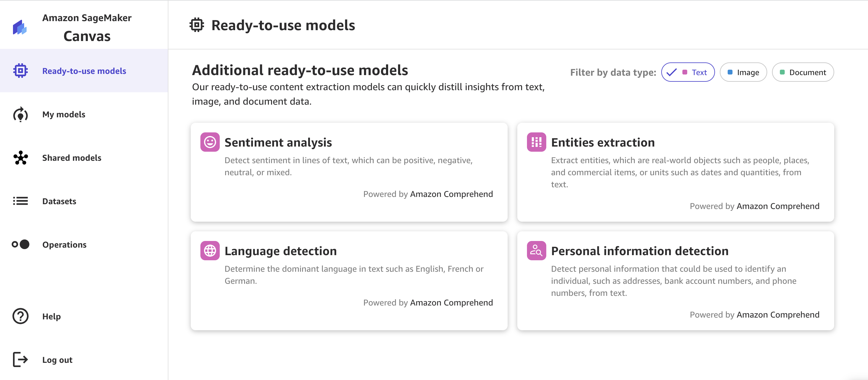The width and height of the screenshot is (868, 380).
Task: Click the Shared models star icon
Action: [x=21, y=158]
